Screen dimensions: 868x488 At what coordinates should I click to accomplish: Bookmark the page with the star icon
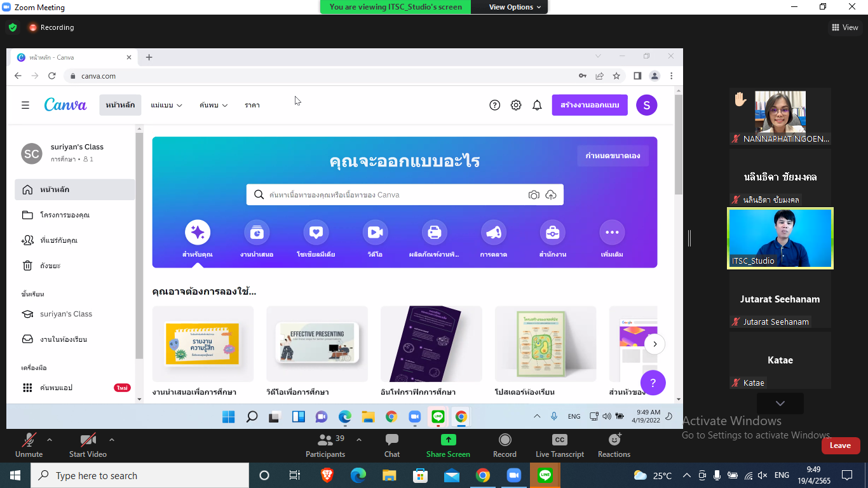pos(616,76)
